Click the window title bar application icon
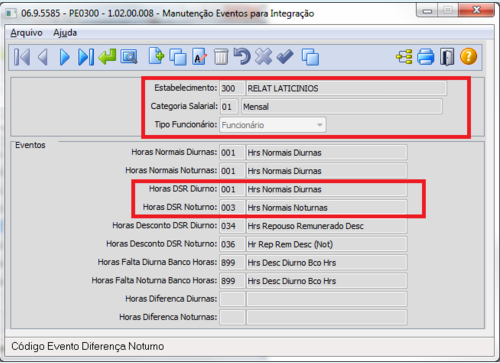 tap(11, 13)
